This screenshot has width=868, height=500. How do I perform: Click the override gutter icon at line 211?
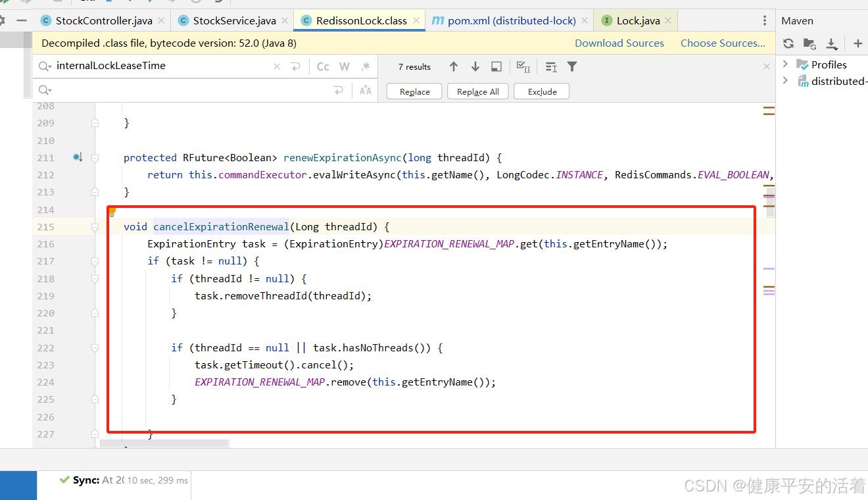click(x=78, y=157)
